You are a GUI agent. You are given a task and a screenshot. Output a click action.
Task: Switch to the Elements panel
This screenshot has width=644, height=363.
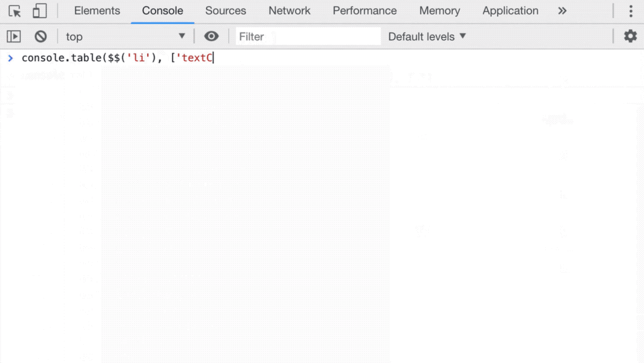point(97,11)
